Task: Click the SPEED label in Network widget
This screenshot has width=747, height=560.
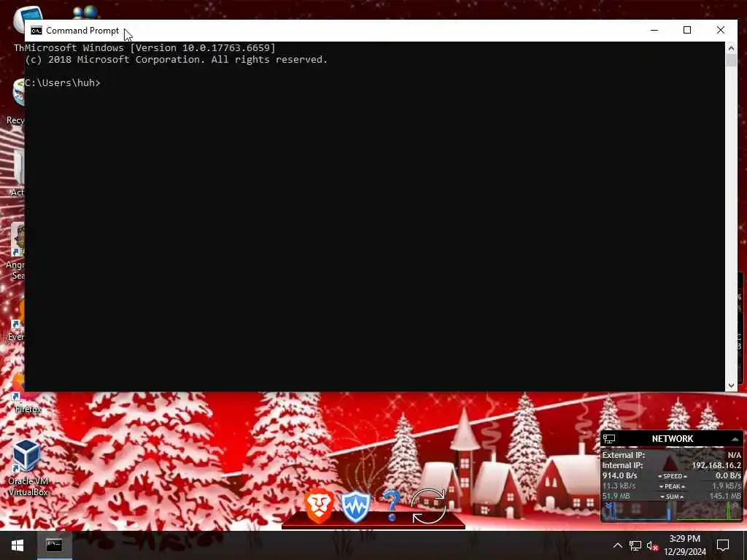Action: (672, 476)
